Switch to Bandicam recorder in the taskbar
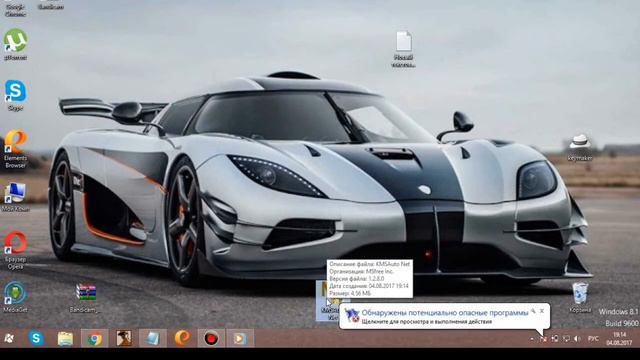Screen dimensions: 640x360 tap(211, 338)
